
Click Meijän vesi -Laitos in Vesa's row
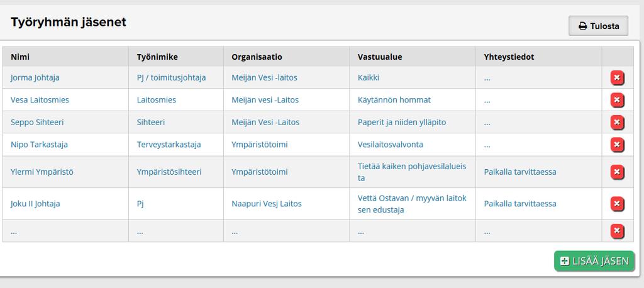[x=265, y=100]
